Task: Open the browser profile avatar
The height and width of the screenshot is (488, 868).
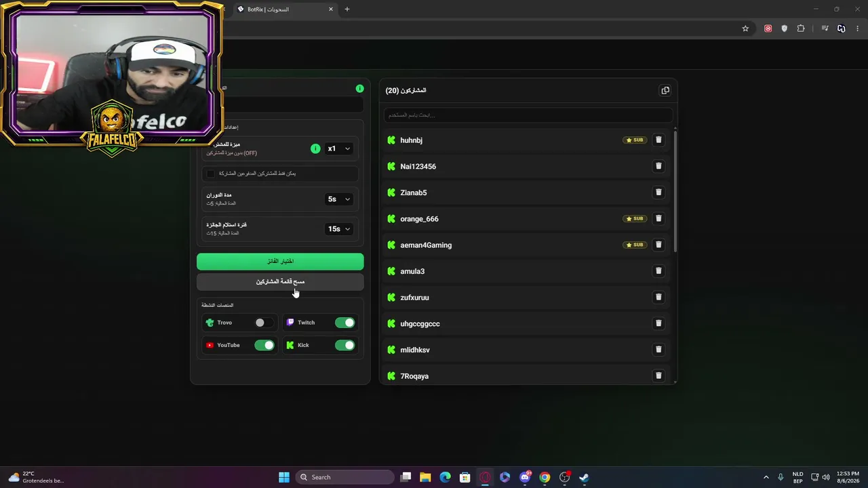Action: click(842, 28)
